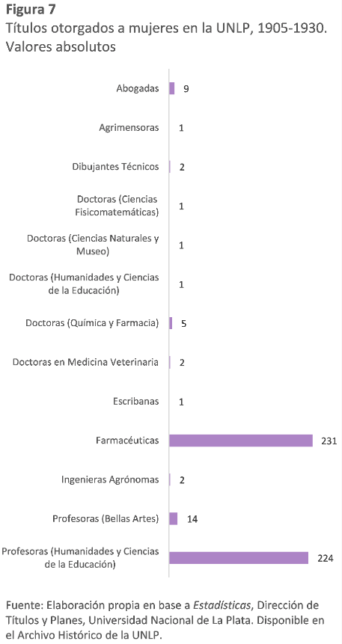The height and width of the screenshot is (644, 342).
Task: Click the Dibujantes Técnicos label
Action: click(115, 167)
